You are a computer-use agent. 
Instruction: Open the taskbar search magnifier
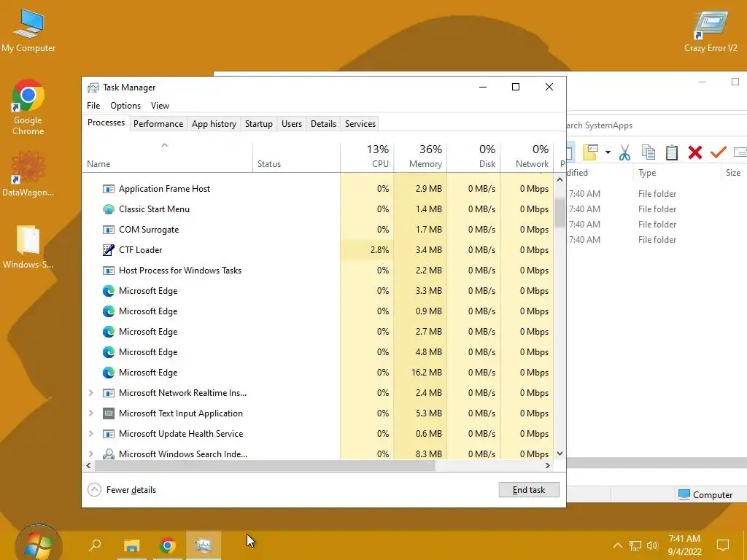96,545
